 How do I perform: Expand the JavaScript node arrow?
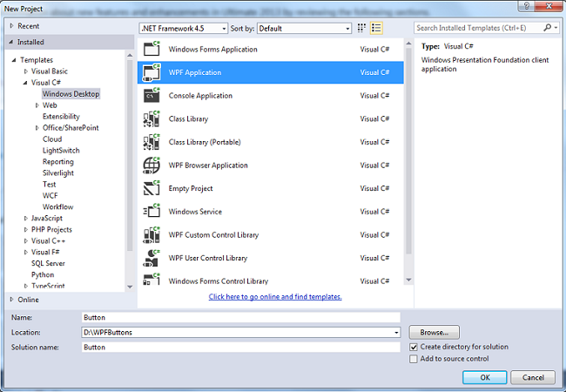coord(25,219)
